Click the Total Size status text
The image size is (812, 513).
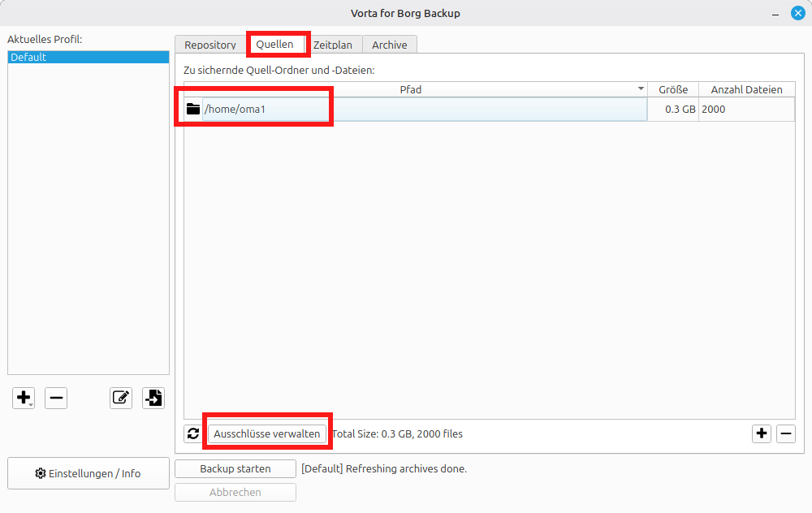[x=397, y=433]
